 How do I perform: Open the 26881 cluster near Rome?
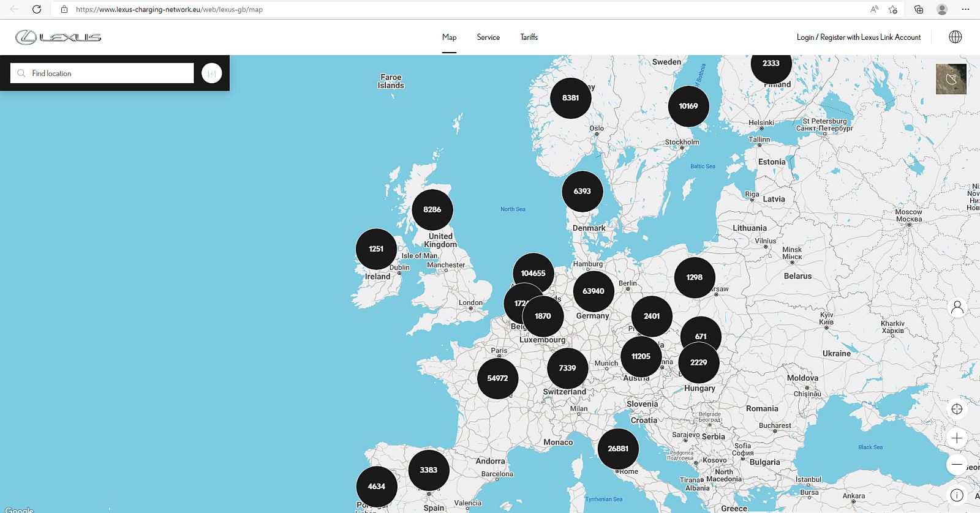(x=618, y=449)
